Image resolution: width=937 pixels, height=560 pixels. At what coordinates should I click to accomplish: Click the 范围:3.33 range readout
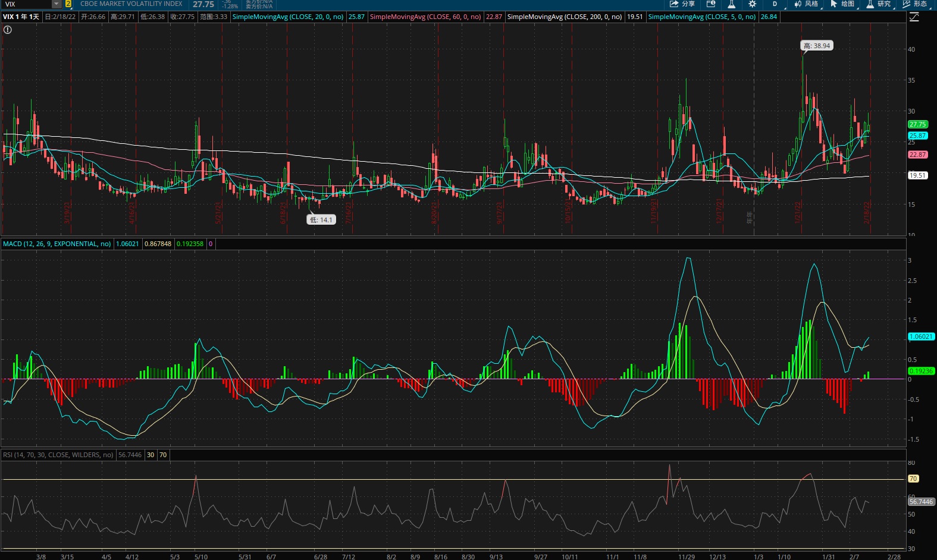(x=214, y=17)
